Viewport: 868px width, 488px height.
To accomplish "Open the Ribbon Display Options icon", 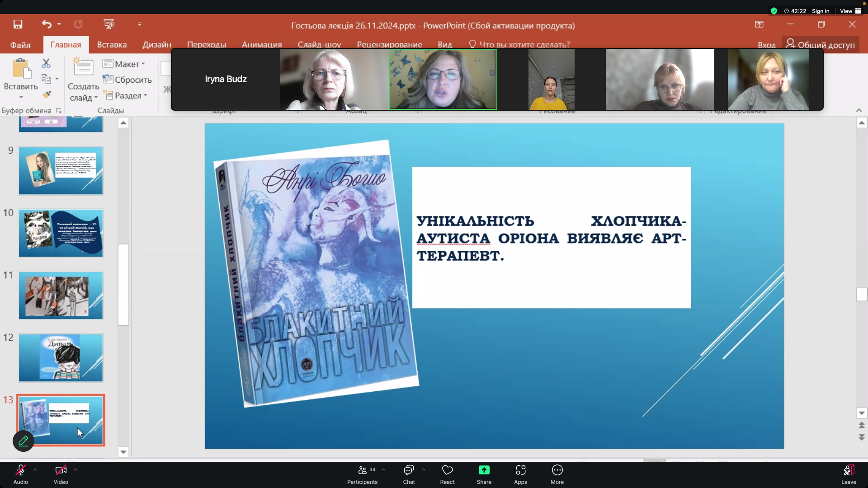I will (x=759, y=24).
